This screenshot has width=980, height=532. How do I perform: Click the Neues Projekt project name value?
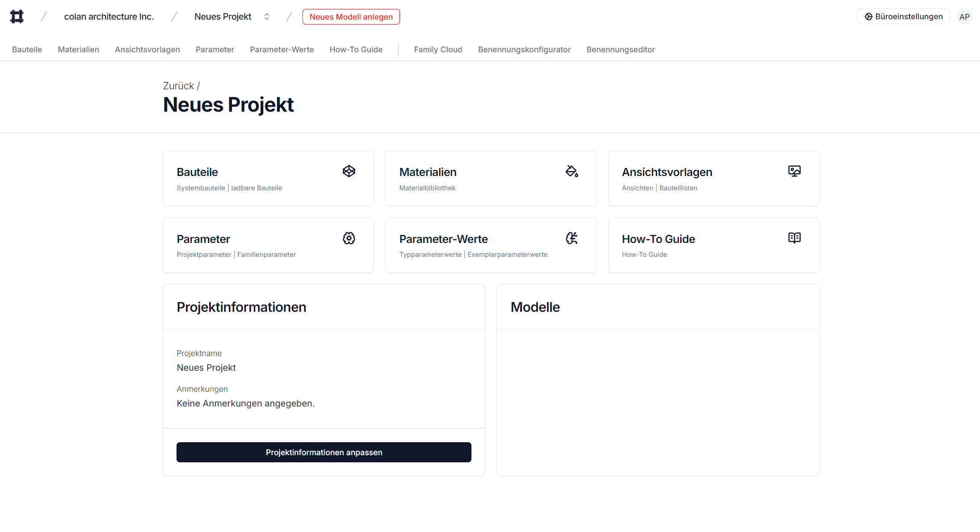point(206,368)
